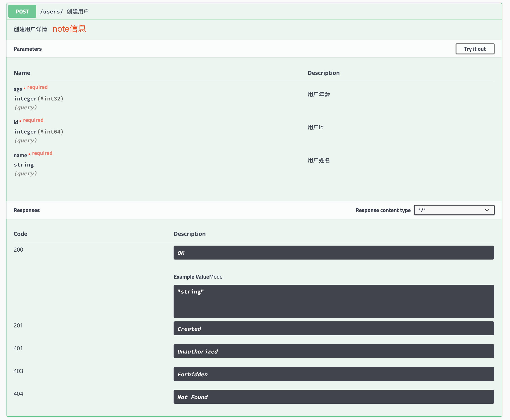Click the Forbidden response description bar
The image size is (510, 420).
pos(334,374)
